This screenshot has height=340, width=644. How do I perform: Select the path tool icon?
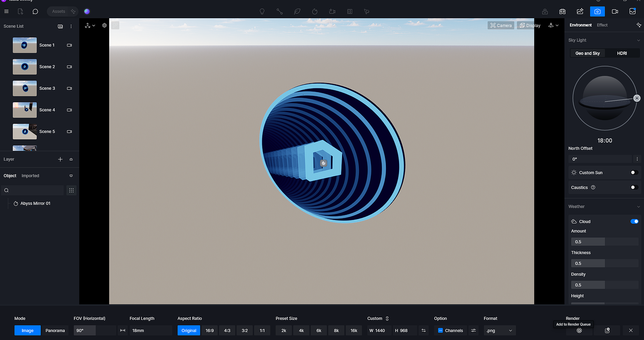tap(280, 11)
